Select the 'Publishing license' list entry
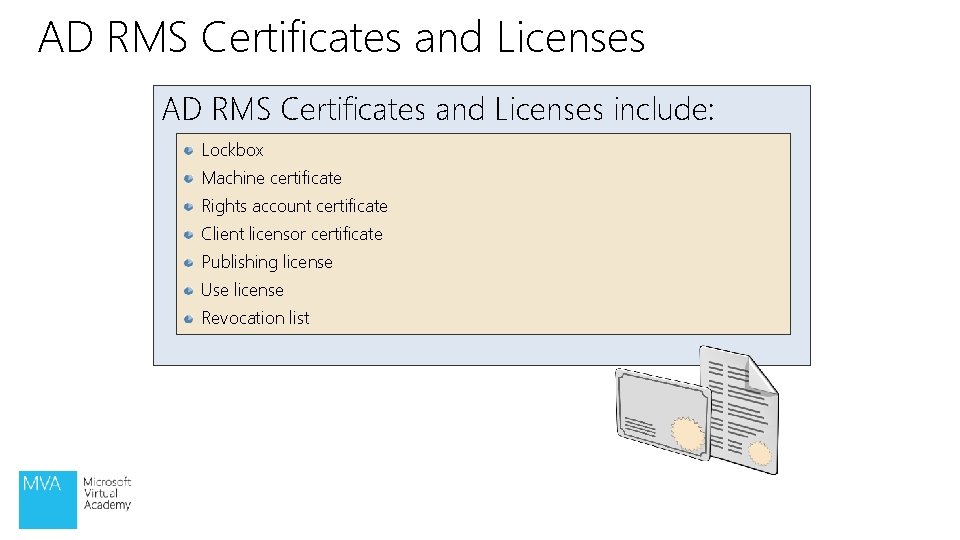Image resolution: width=960 pixels, height=540 pixels. [x=266, y=262]
